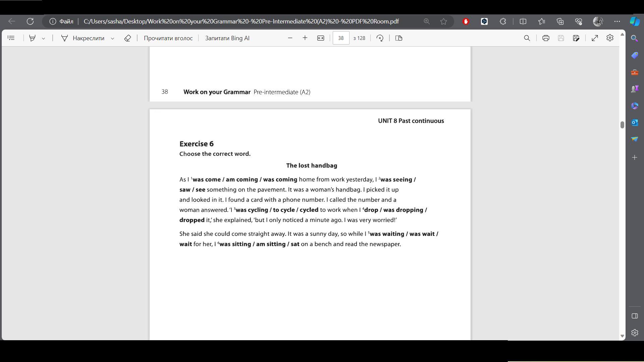Expand the Накреслити draw options arrow
Viewport: 644px width, 362px height.
click(x=113, y=39)
